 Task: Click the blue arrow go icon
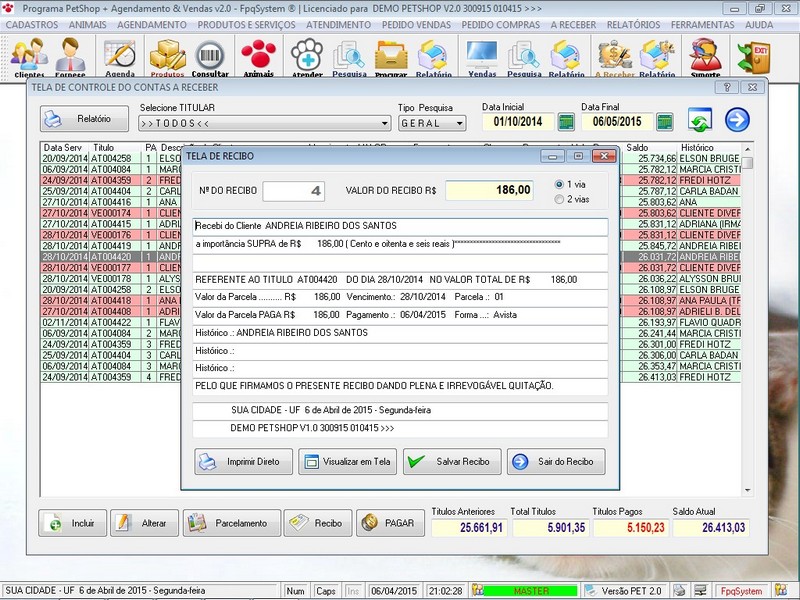click(737, 120)
